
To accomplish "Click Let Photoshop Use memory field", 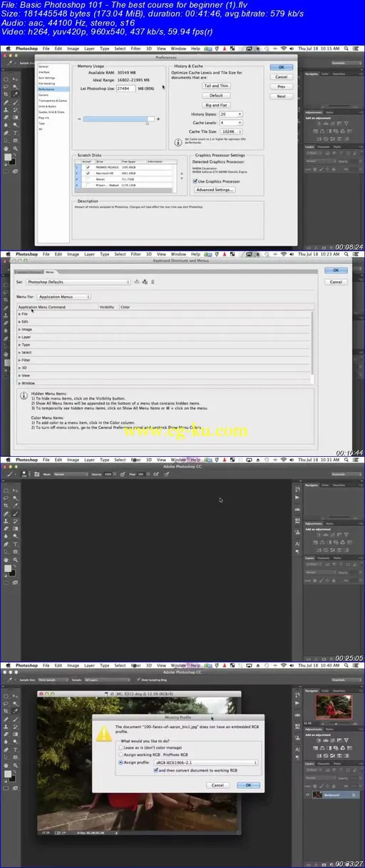I will coord(126,89).
